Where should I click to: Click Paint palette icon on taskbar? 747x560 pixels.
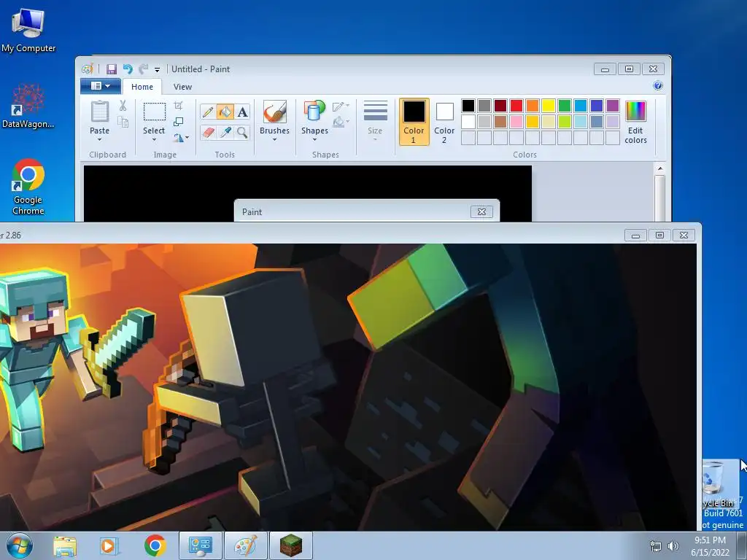[x=245, y=545]
